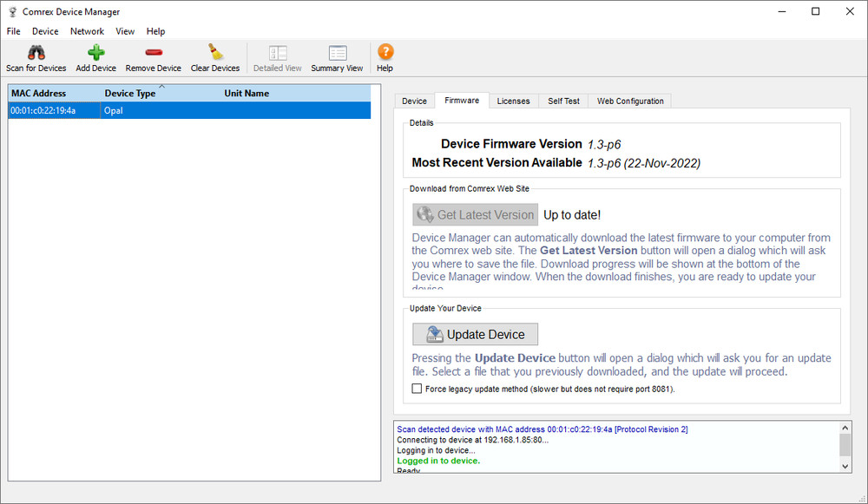This screenshot has height=504, width=868.
Task: Click log panel scroll down arrow
Action: (x=845, y=467)
